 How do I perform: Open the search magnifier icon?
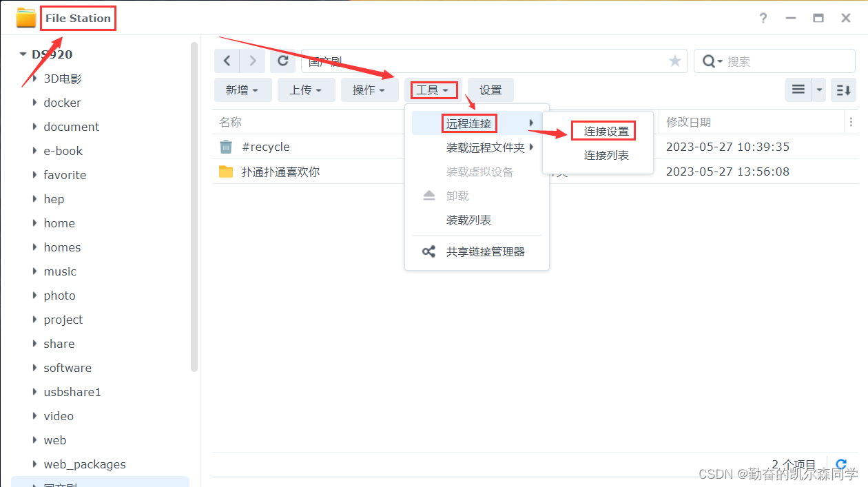(707, 61)
